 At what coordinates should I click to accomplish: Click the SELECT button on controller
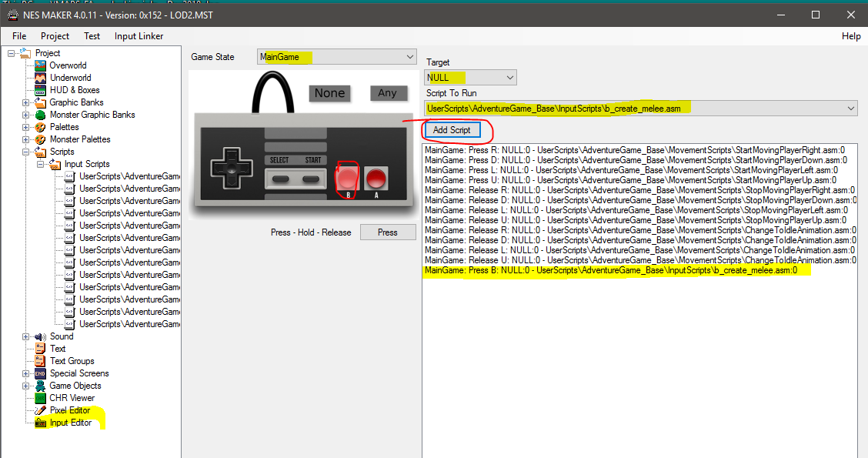click(x=280, y=179)
